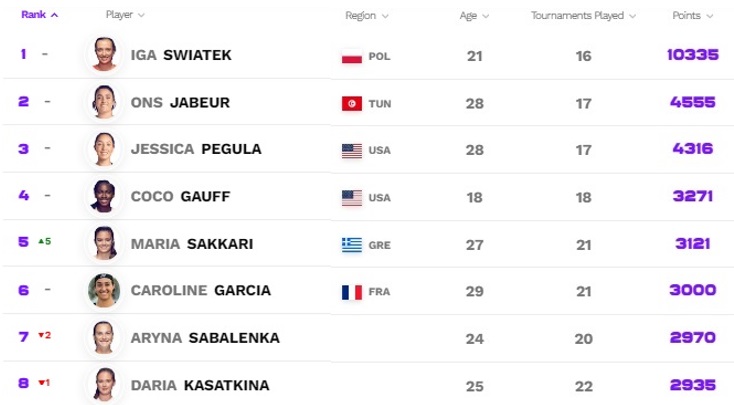Open Aryna Sabalenka player name link
Image resolution: width=734 pixels, height=405 pixels.
tap(205, 338)
